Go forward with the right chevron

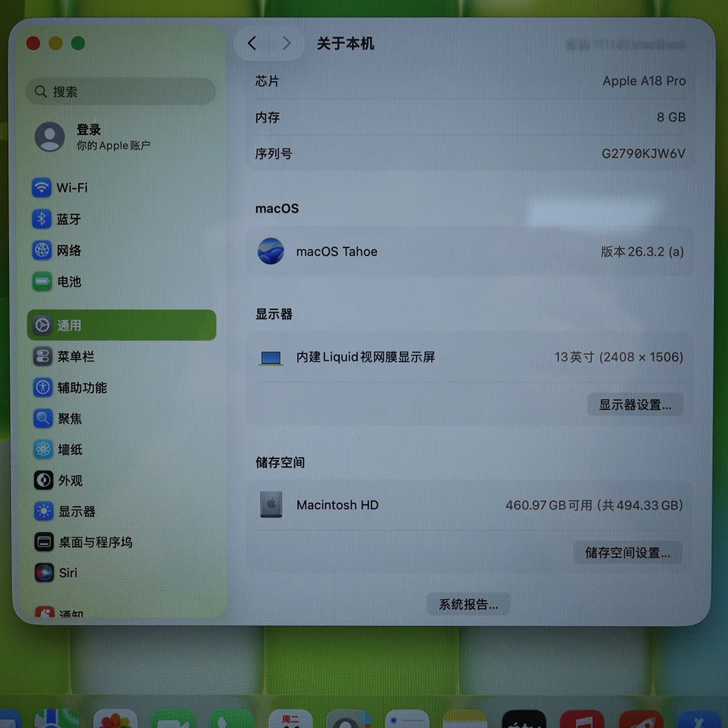[x=286, y=44]
